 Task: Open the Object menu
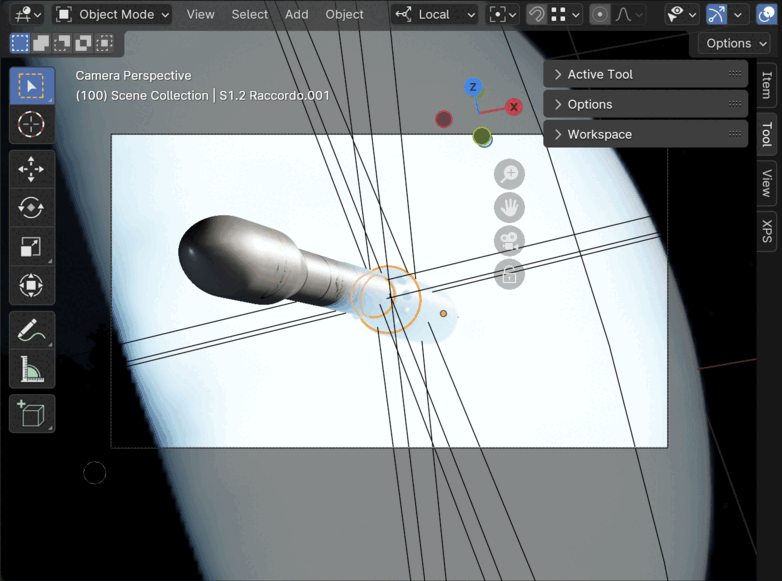[x=344, y=14]
